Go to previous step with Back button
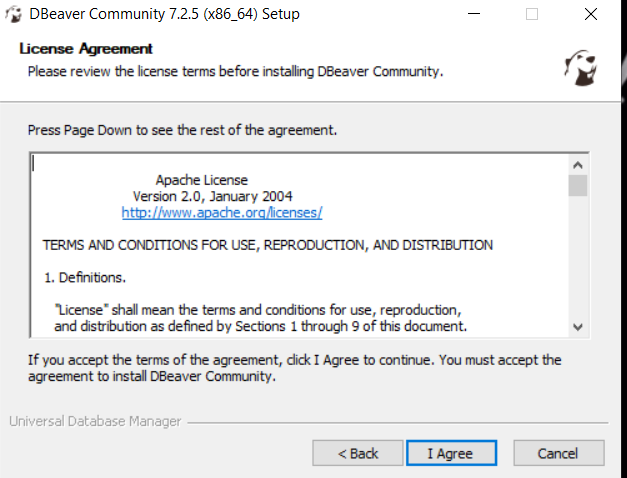The image size is (627, 478). tap(357, 453)
